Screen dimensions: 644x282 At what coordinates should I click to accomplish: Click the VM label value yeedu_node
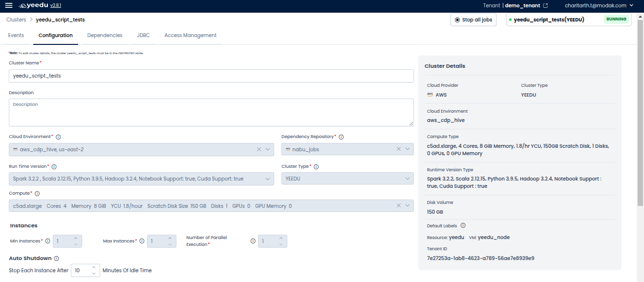[x=494, y=238]
